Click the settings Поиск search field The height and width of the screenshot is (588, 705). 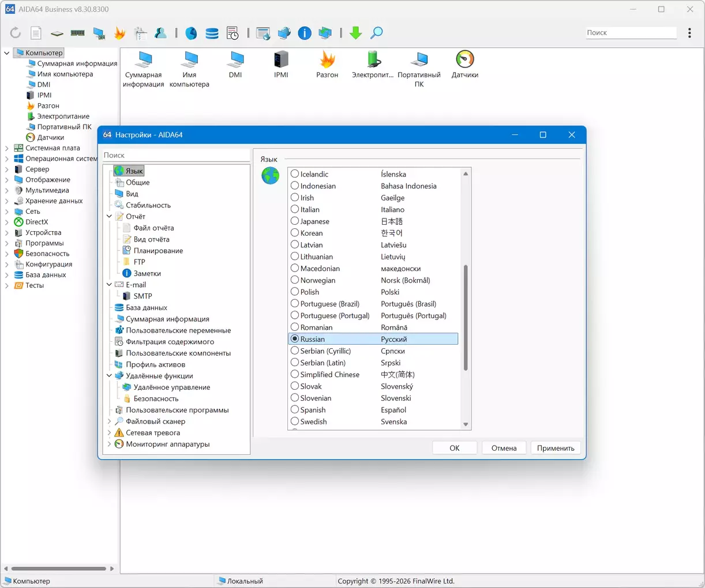click(x=176, y=155)
